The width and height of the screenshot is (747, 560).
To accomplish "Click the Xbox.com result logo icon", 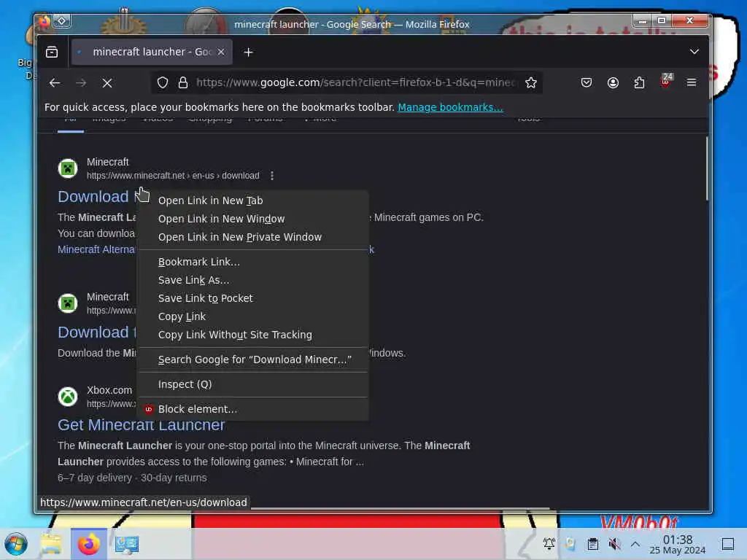I will (x=68, y=396).
